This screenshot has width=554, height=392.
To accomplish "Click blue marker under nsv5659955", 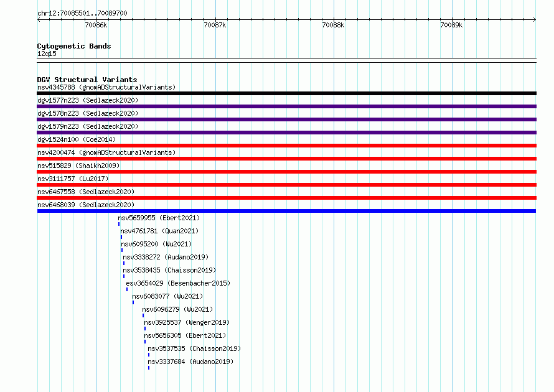I will point(119,224).
